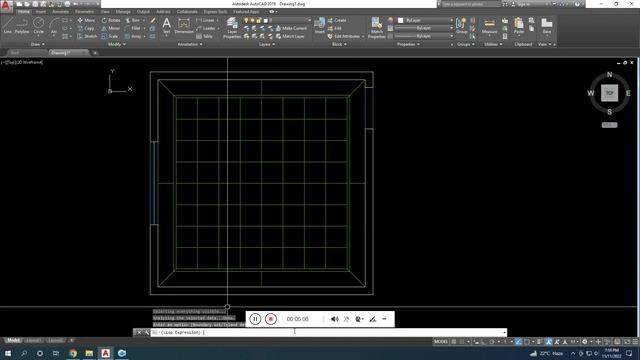Select the Circle tool
The width and height of the screenshot is (640, 360).
click(38, 25)
